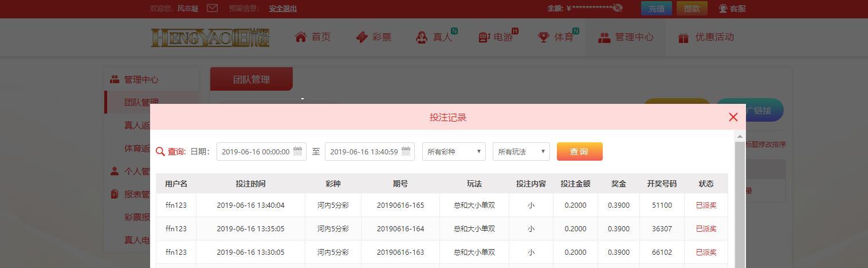
Task: Click the e-games slot machine icon
Action: coord(484,37)
